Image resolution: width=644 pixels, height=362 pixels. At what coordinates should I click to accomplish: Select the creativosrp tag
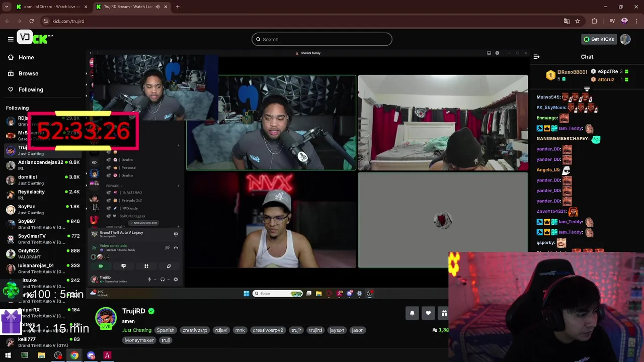click(195, 330)
